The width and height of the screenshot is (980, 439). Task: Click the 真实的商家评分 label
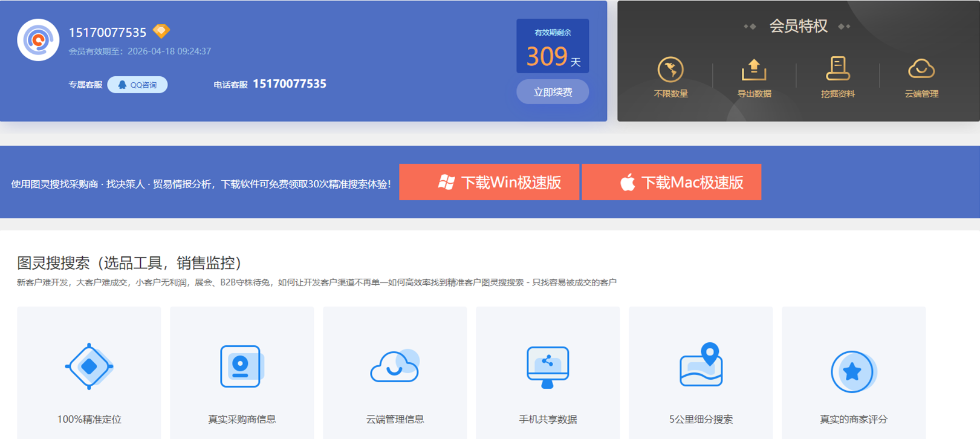pos(854,419)
